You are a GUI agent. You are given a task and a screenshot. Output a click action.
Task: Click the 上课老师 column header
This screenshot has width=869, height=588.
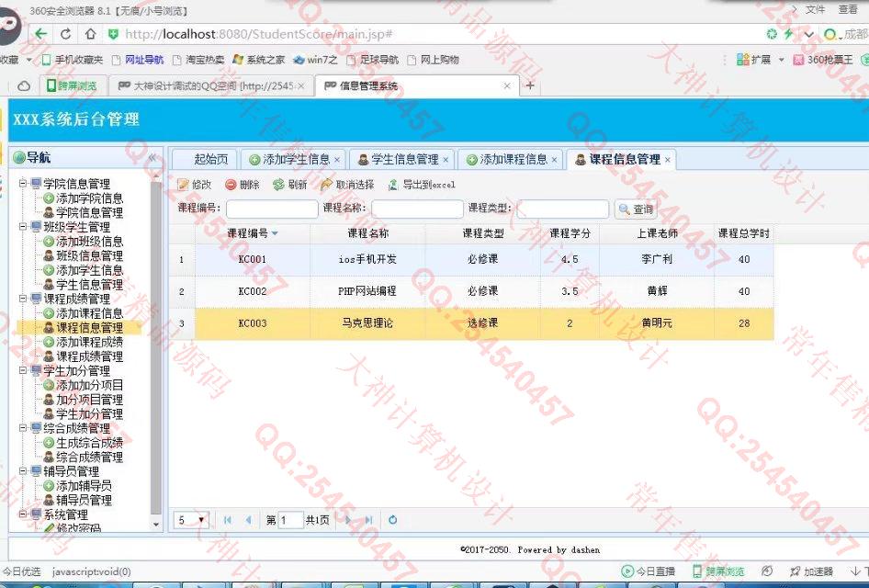pos(657,233)
